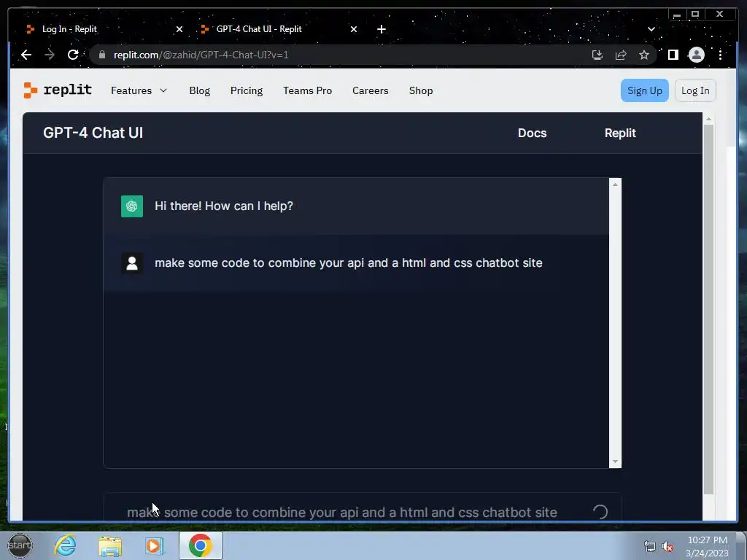Click the GPT-4 Chat UI title
This screenshot has height=560, width=747.
click(x=93, y=133)
